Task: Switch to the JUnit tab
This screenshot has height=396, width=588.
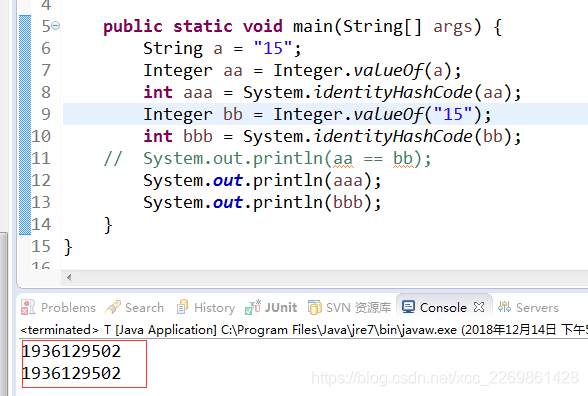Action: [x=271, y=308]
